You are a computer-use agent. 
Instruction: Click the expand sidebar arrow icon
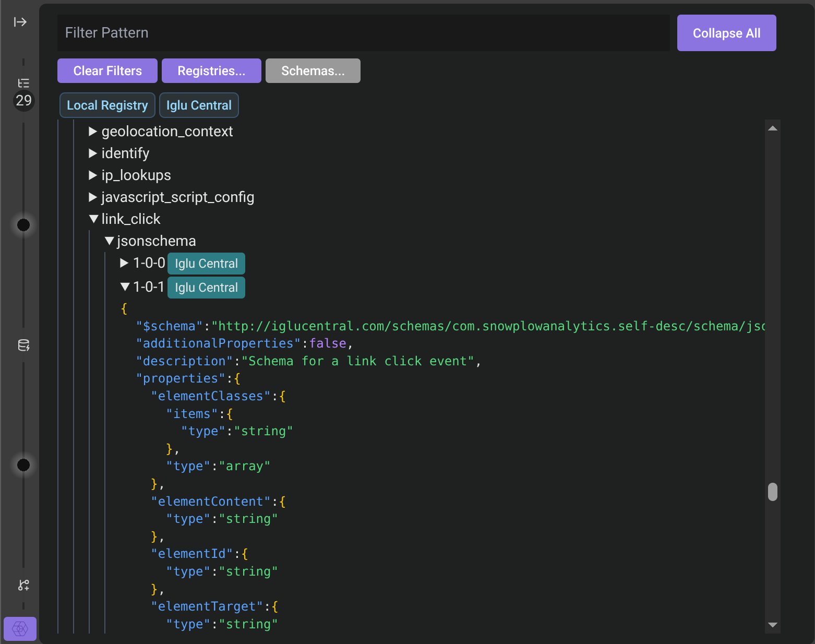click(20, 22)
